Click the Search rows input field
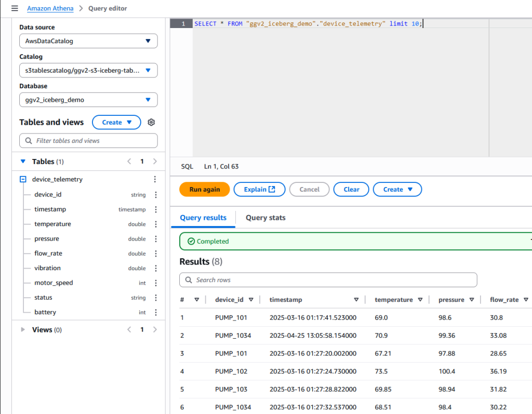 coord(328,279)
